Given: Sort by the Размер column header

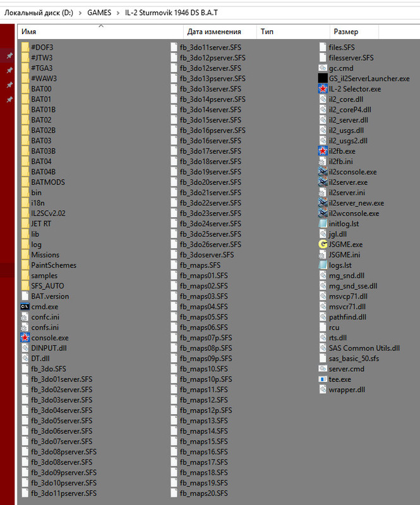Looking at the screenshot, I should coord(346,32).
